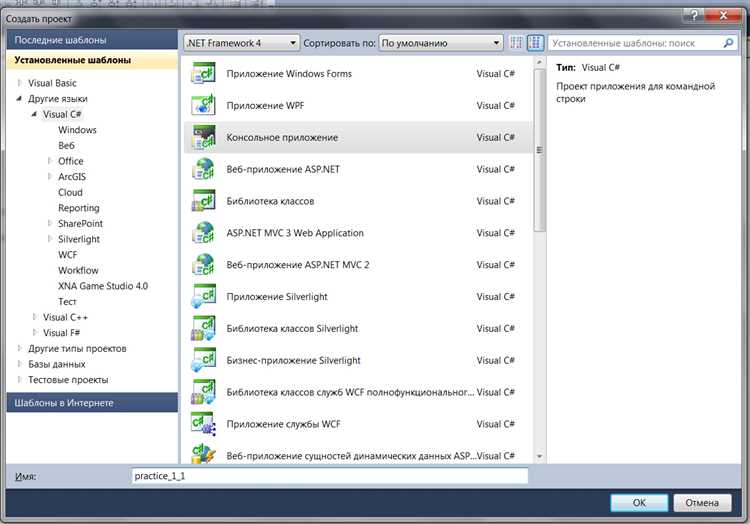This screenshot has height=524, width=750.
Task: Click the help question mark button
Action: click(694, 15)
